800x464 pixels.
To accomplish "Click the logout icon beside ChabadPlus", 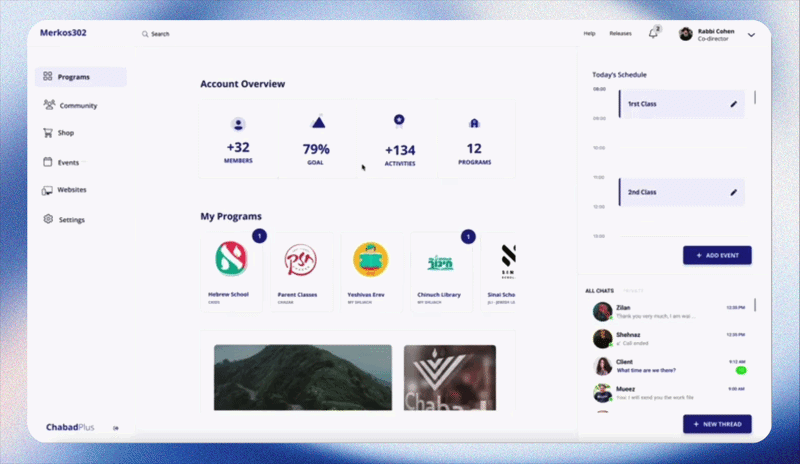I will point(116,428).
